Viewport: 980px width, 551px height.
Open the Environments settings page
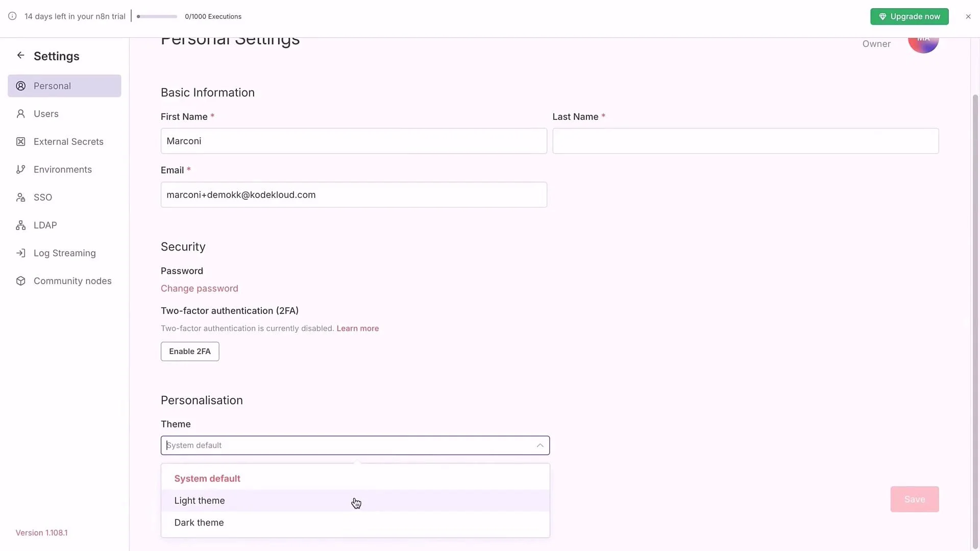64,169
